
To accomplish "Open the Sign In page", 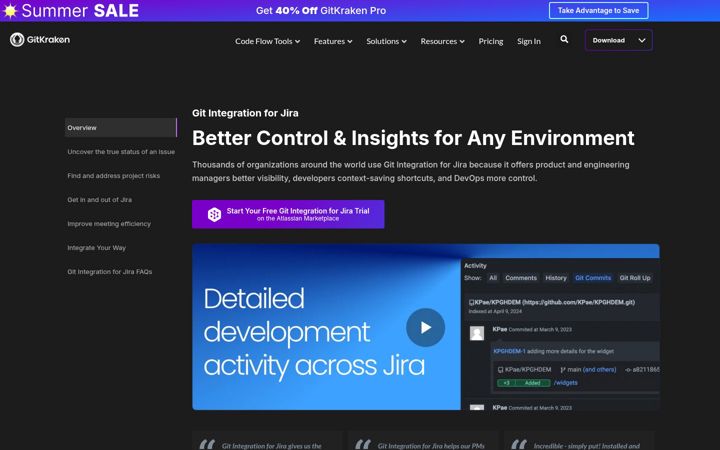I will pos(529,41).
